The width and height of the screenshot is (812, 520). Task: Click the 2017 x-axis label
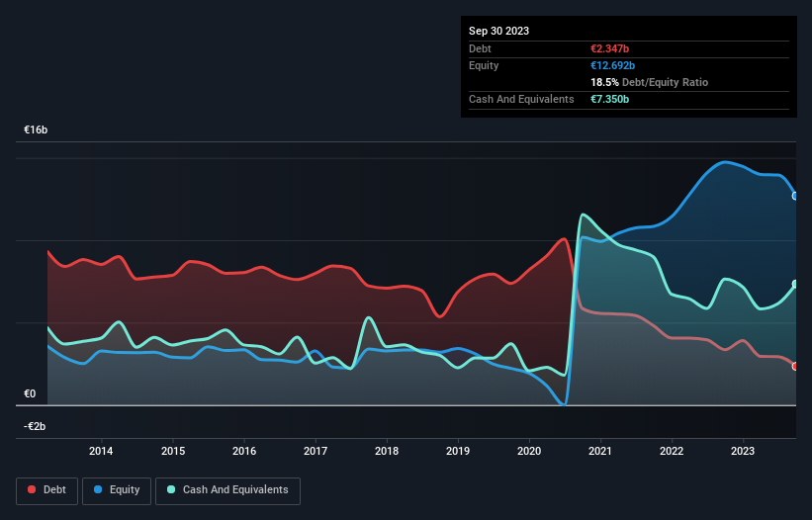[316, 451]
